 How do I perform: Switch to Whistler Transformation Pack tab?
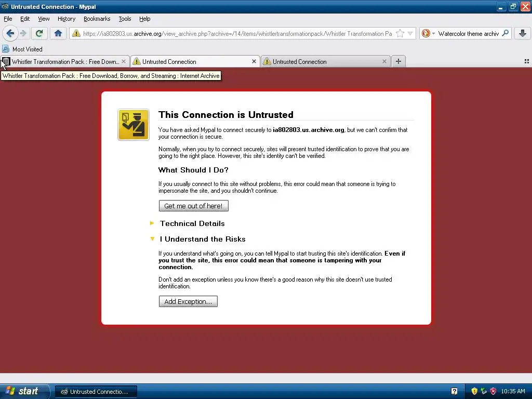(x=65, y=61)
